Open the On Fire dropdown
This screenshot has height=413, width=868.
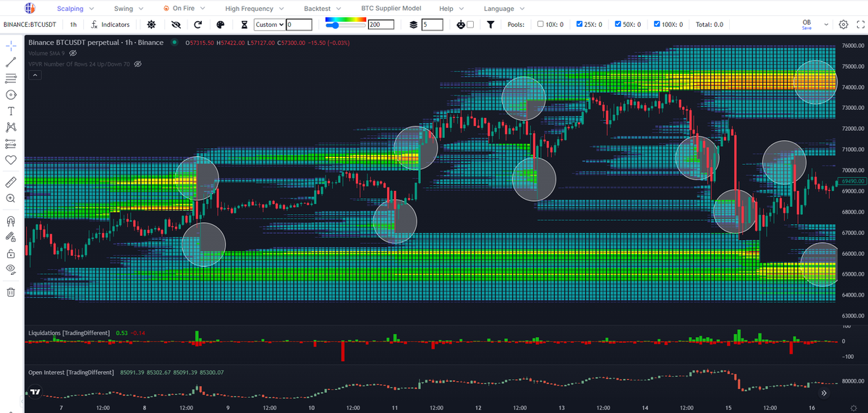pyautogui.click(x=185, y=9)
